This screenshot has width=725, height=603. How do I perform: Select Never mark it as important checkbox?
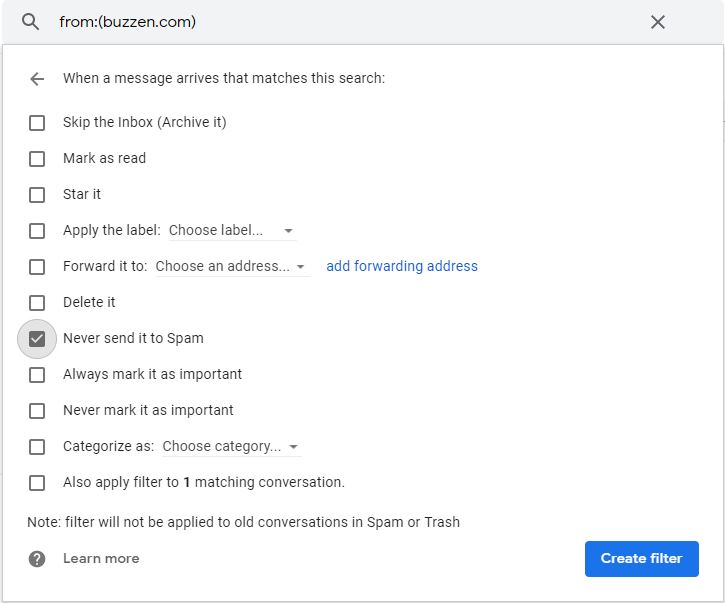click(x=37, y=411)
